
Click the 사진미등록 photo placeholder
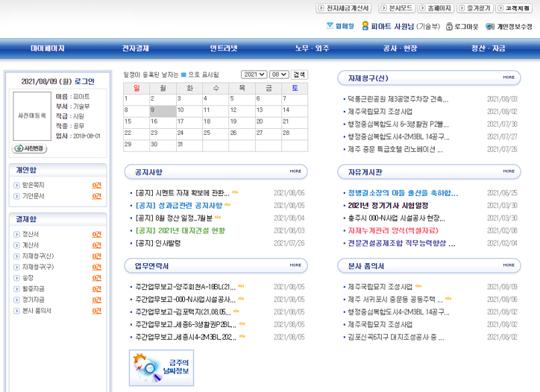(x=32, y=116)
